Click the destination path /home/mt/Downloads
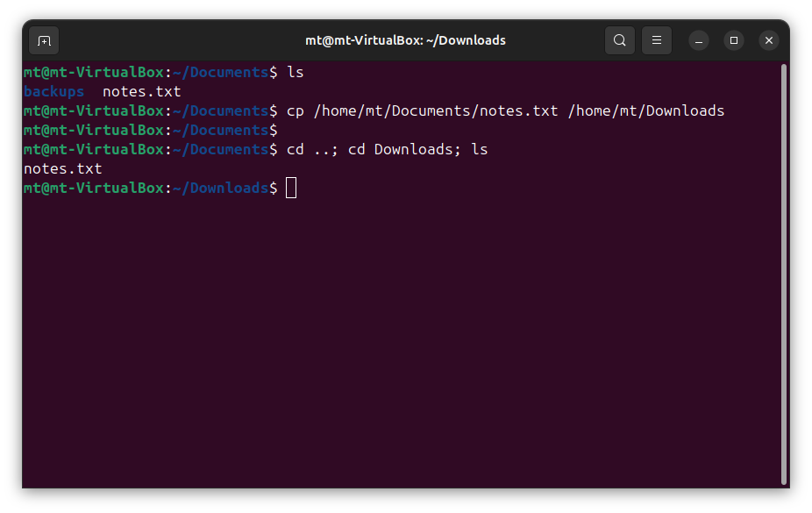This screenshot has height=513, width=812. point(645,110)
